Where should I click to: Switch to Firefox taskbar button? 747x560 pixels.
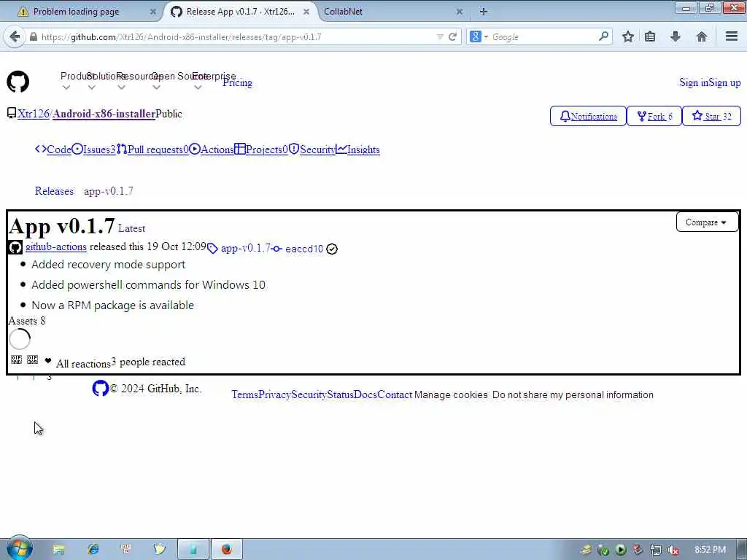227,549
